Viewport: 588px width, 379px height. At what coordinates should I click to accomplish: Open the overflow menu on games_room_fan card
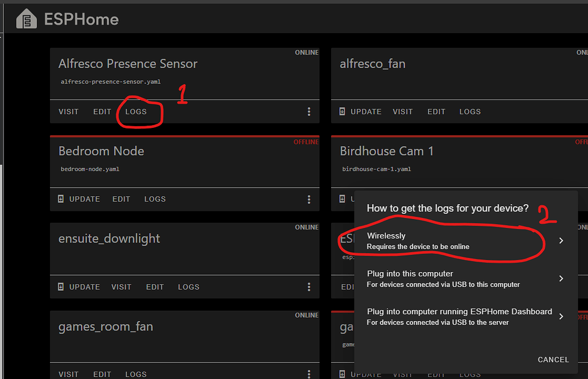[309, 374]
